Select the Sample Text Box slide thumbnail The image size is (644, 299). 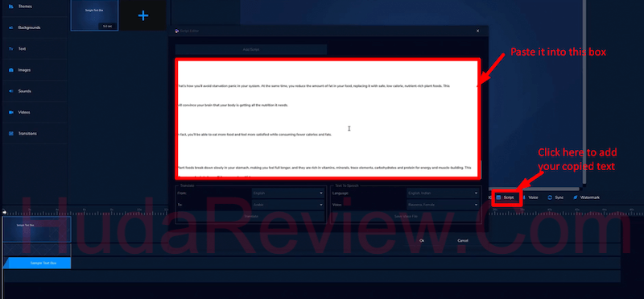[x=94, y=15]
